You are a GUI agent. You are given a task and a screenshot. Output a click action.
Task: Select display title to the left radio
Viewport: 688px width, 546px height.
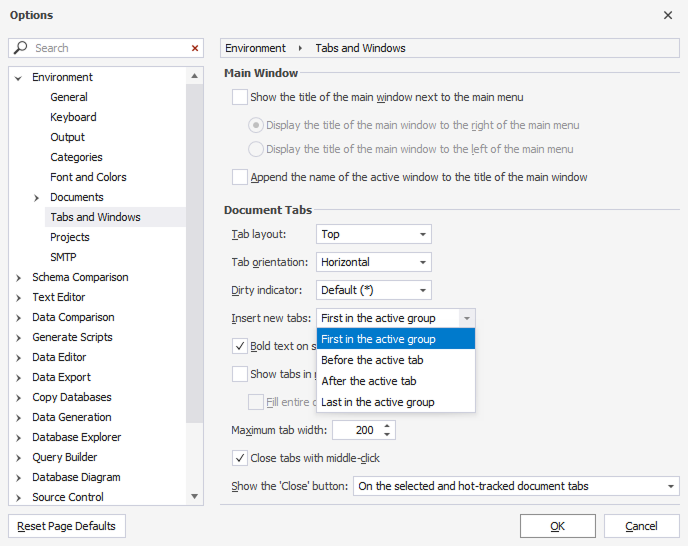tap(256, 149)
